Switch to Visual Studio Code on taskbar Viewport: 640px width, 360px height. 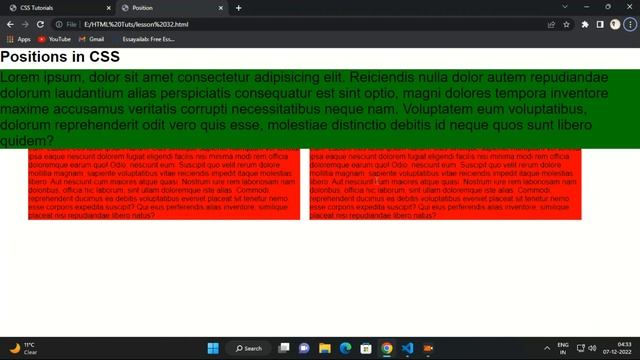[407, 348]
